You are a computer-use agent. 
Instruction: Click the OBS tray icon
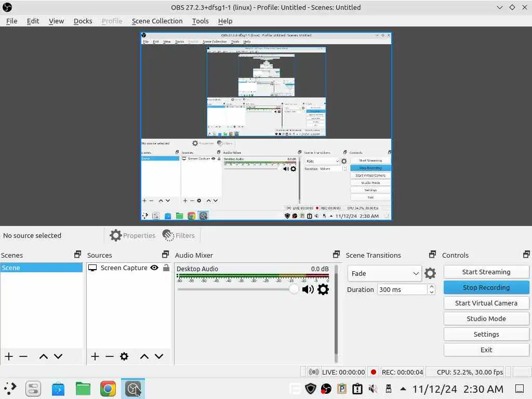[326, 389]
